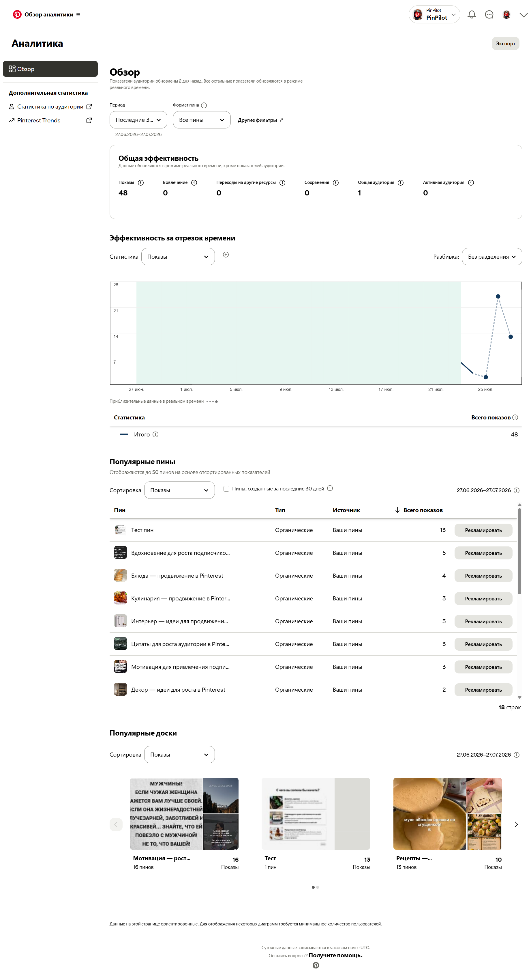The height and width of the screenshot is (980, 531).
Task: Open Статистика по аудитории link
Action: tap(50, 107)
